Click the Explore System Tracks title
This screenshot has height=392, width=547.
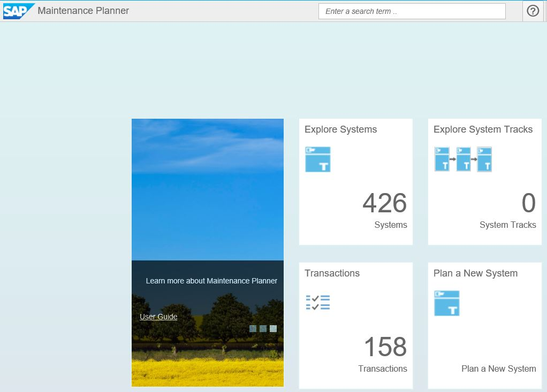click(x=483, y=129)
